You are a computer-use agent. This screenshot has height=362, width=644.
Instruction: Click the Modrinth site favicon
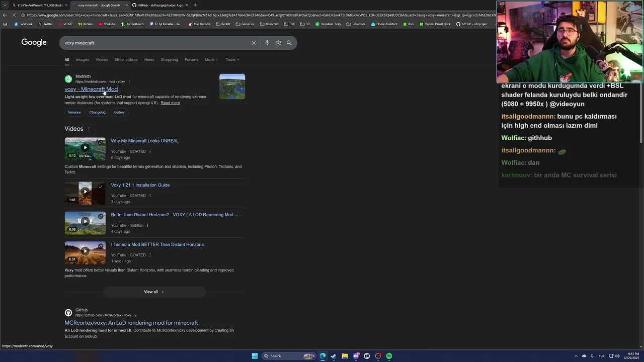(68, 79)
